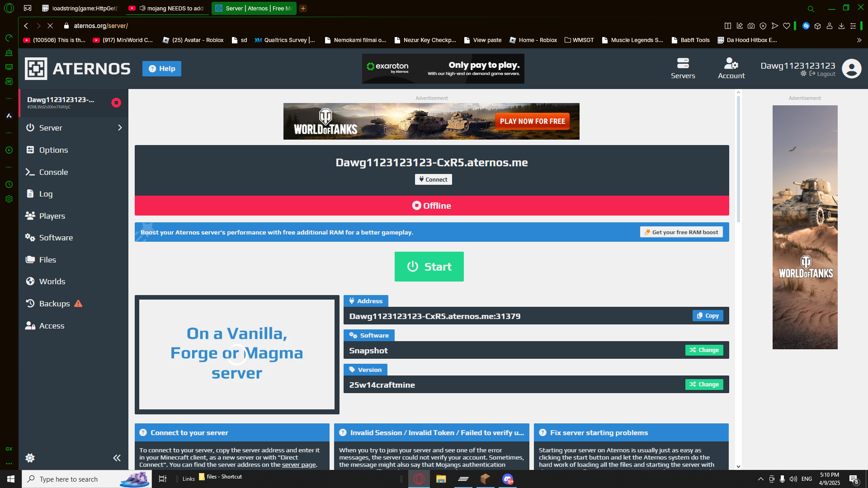Open the browser downloads icon
Viewport: 868px width, 488px height.
point(841,26)
